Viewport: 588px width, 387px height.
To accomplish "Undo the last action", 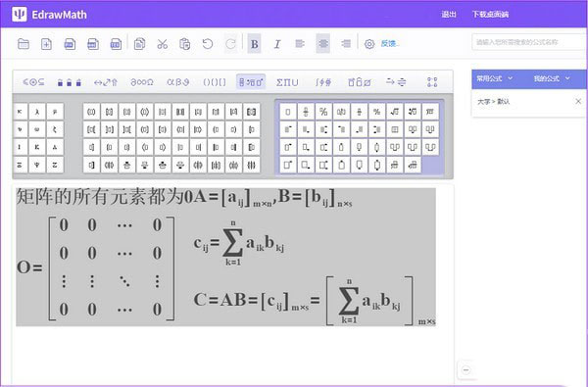I will click(x=208, y=44).
